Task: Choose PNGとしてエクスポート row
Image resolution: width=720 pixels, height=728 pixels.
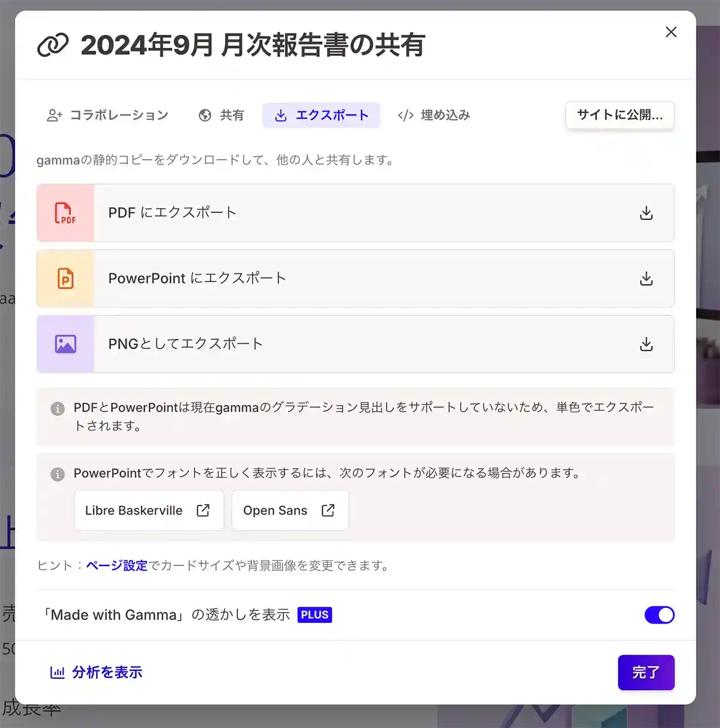Action: pos(355,344)
